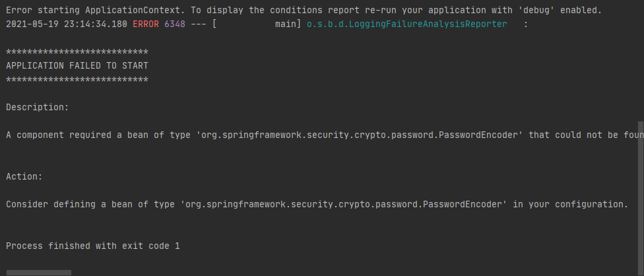This screenshot has width=644, height=276.
Task: Click the timestamp 2021-05-19 23:14:34.180
Action: click(x=67, y=24)
